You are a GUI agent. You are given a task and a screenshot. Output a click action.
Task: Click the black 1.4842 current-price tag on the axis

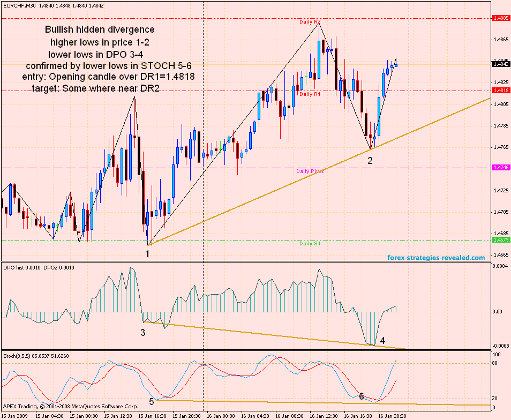[x=501, y=64]
